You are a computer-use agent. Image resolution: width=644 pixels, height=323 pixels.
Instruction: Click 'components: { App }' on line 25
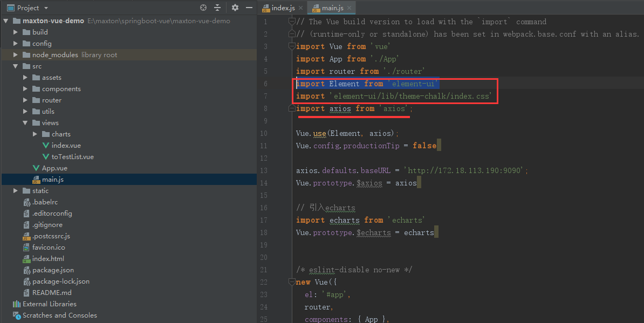click(x=346, y=319)
